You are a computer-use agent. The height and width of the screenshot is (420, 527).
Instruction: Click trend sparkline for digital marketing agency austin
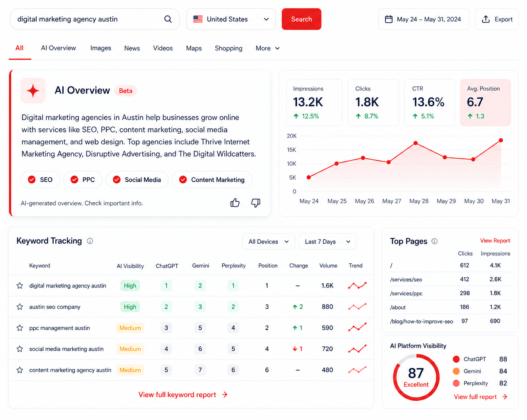pos(357,285)
